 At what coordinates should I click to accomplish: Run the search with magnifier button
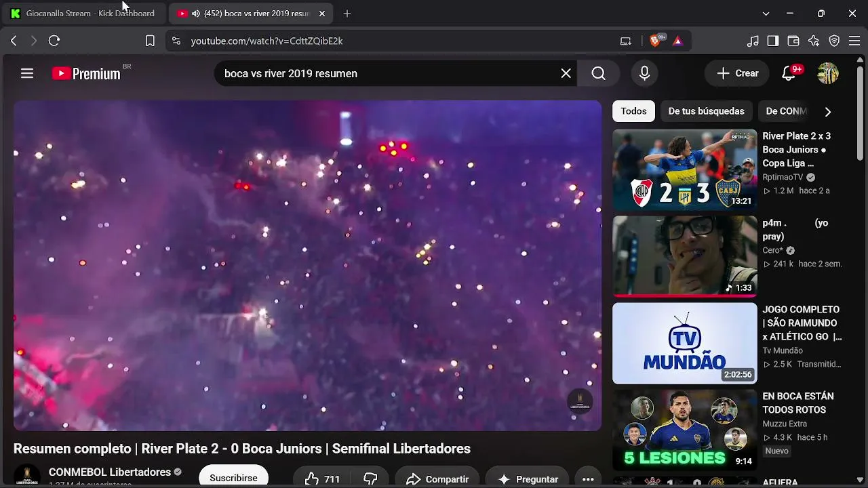pos(598,73)
